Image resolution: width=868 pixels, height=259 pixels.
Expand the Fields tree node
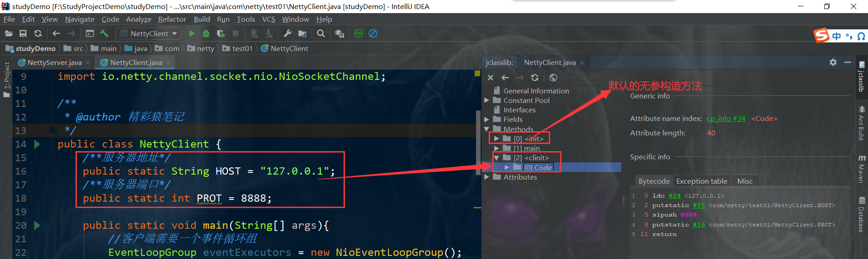[487, 119]
